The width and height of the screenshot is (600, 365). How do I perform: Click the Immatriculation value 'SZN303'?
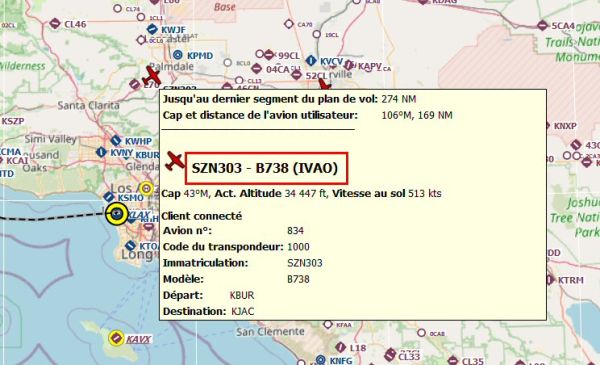tap(305, 263)
